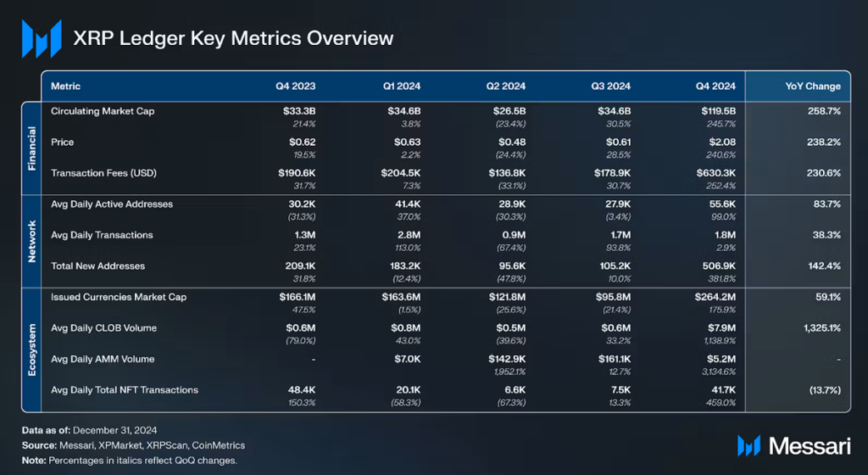The image size is (868, 475).
Task: Click the Circulating Market Cap row label
Action: click(103, 111)
